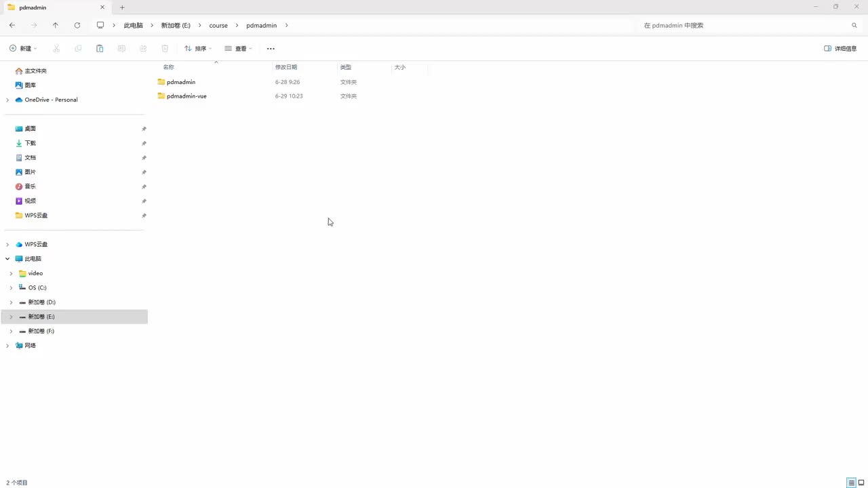Click the cut scissors icon in toolbar
Viewport: 868px width, 488px height.
tap(56, 49)
